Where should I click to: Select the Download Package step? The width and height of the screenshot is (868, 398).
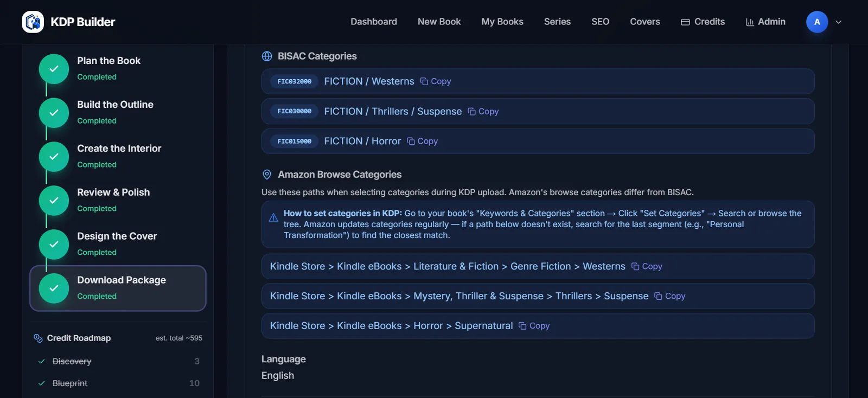point(118,288)
